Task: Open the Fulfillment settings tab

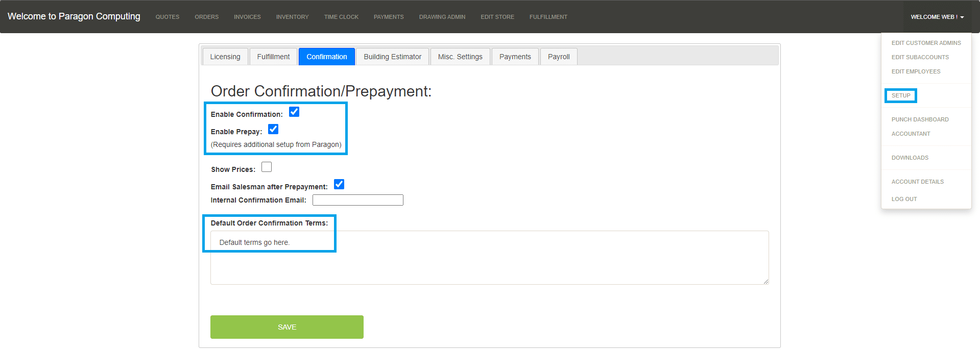Action: tap(273, 57)
